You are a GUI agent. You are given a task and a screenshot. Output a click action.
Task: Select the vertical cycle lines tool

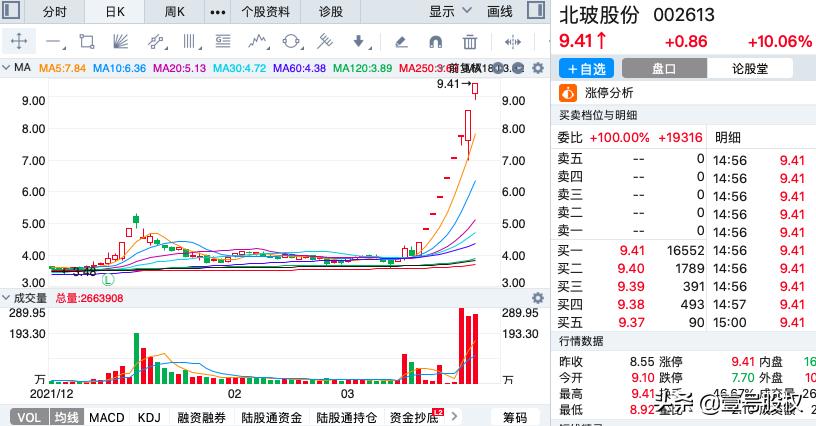point(189,42)
